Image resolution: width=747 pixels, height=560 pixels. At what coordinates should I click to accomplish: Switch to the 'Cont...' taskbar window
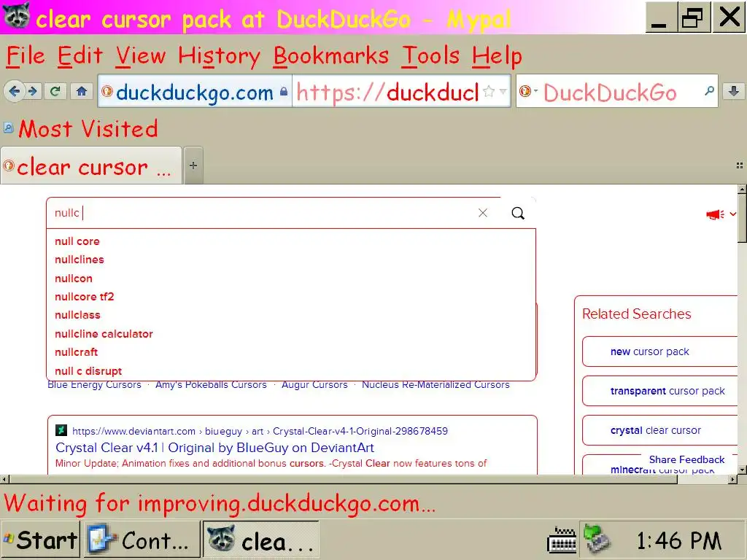click(142, 540)
